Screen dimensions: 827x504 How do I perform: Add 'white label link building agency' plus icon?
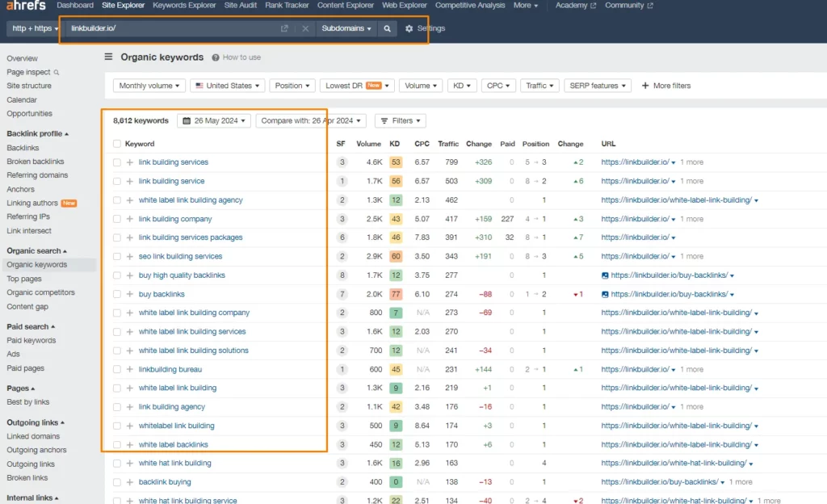coord(130,200)
